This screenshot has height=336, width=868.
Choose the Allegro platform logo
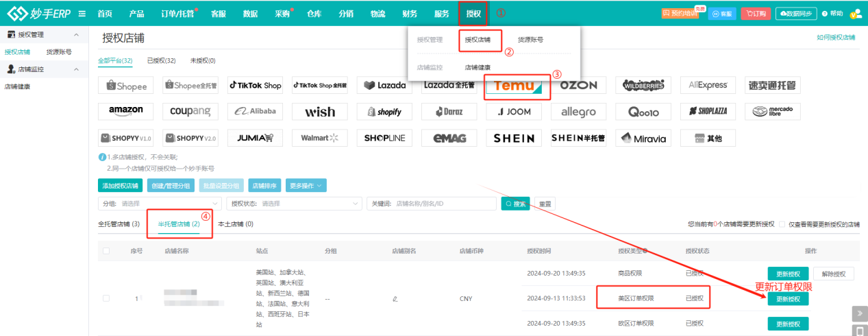point(579,111)
